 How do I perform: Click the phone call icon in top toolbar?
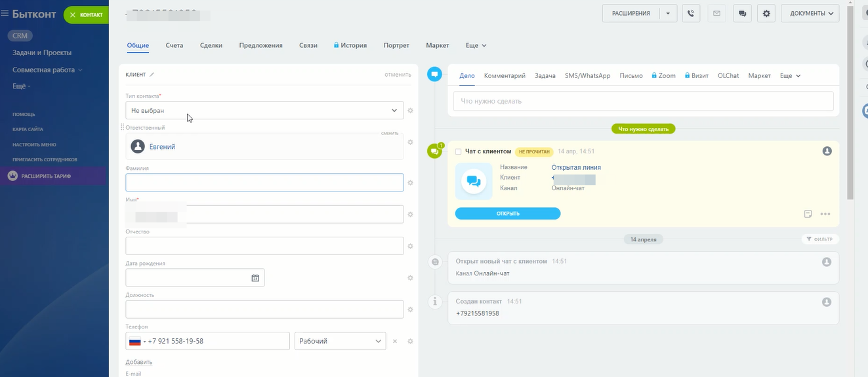click(690, 13)
